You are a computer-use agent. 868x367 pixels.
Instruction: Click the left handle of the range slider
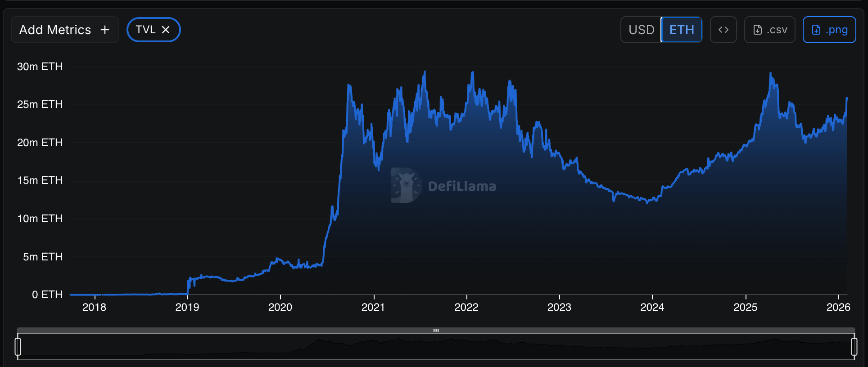pos(18,347)
